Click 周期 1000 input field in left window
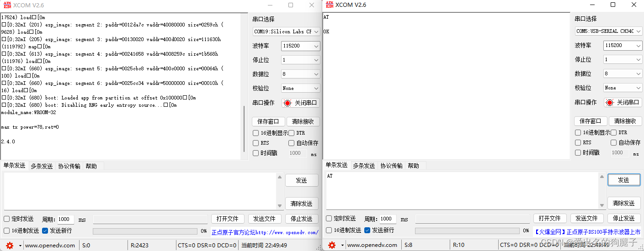The image size is (644, 251). click(65, 220)
